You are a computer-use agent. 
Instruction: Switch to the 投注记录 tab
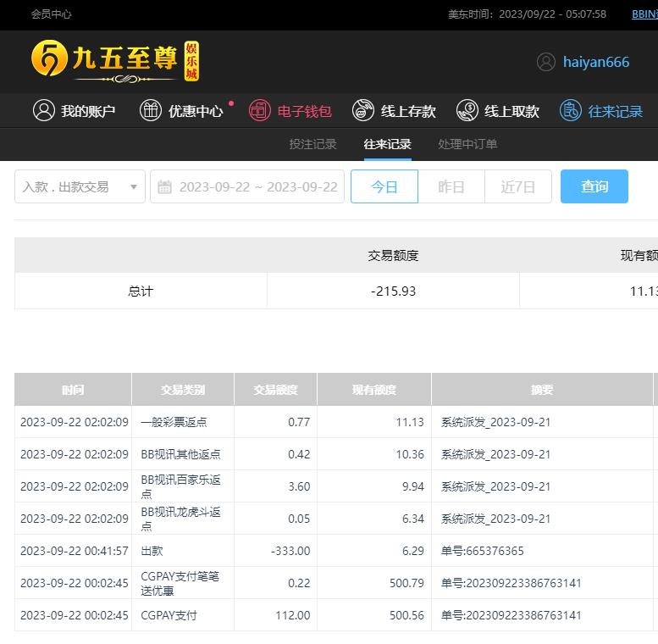(312, 144)
